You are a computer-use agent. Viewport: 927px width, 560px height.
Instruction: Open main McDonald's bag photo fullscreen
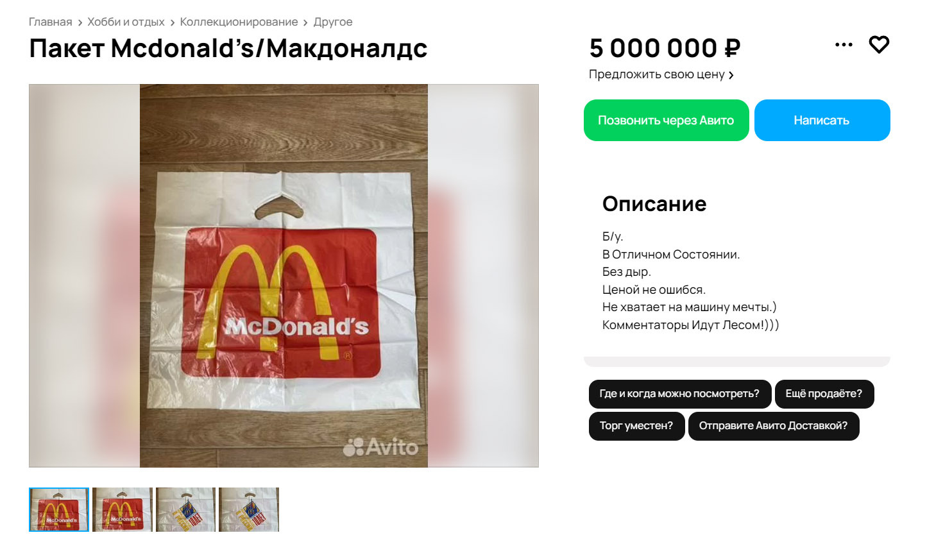pos(284,276)
